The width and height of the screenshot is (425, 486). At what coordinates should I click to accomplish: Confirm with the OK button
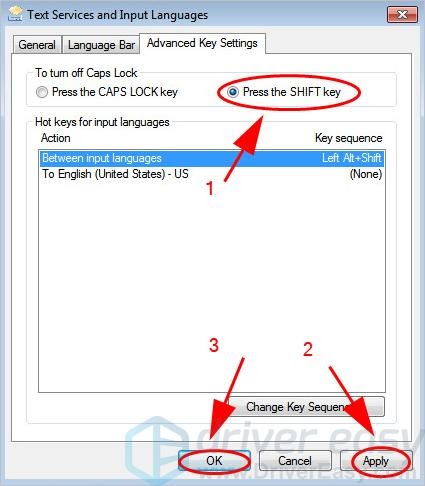click(214, 461)
